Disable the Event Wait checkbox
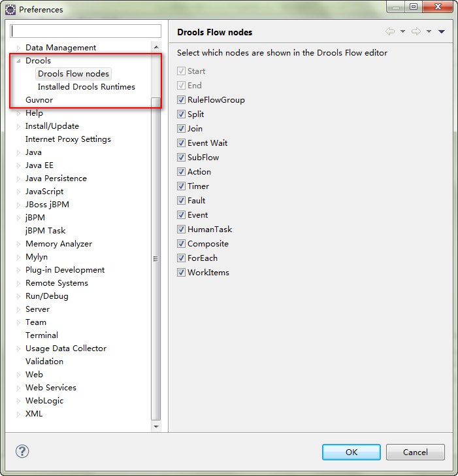The width and height of the screenshot is (458, 476). pyautogui.click(x=181, y=143)
